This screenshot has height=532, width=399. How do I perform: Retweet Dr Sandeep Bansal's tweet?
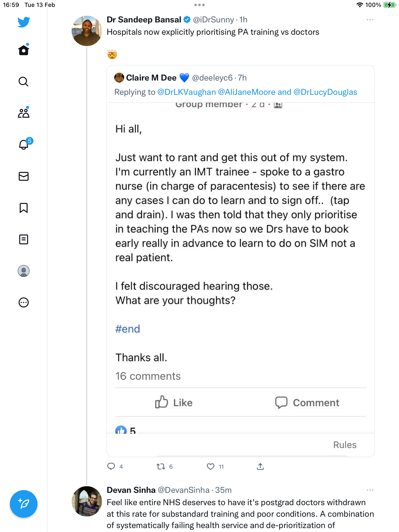coord(161,466)
